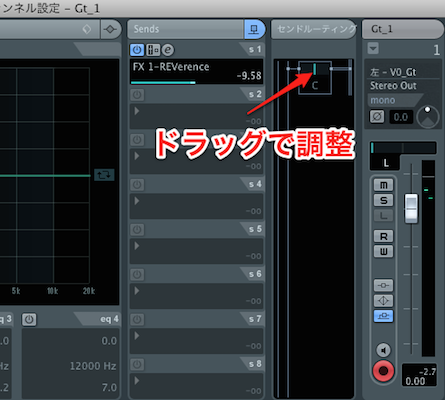
Task: Enable send s5 power button
Action: [137, 230]
